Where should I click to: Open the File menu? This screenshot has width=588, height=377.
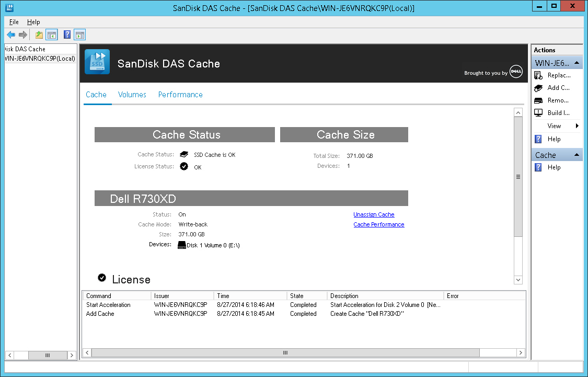[14, 22]
